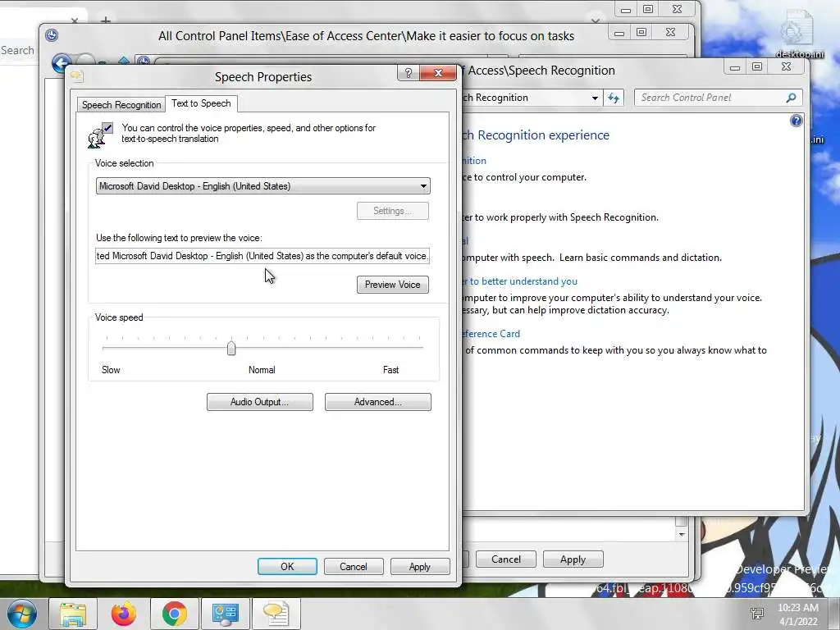The width and height of the screenshot is (840, 630).
Task: Click the voice preview text field
Action: (x=263, y=256)
